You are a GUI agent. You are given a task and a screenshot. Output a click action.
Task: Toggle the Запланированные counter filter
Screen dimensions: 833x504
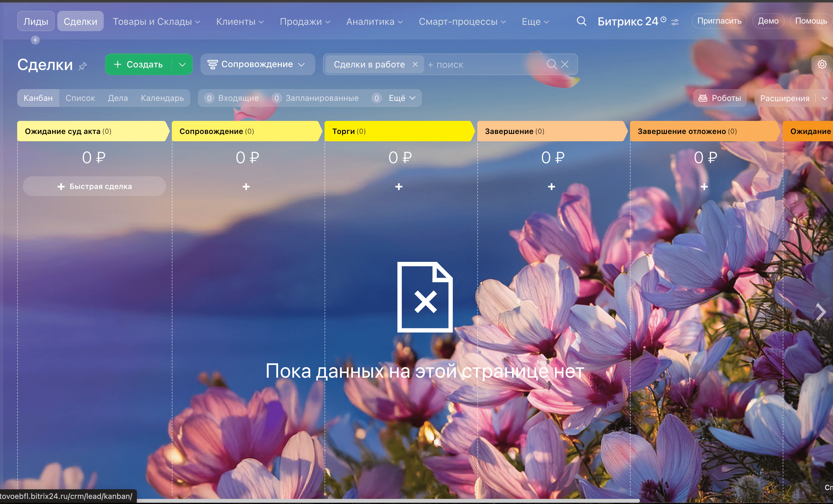(315, 98)
